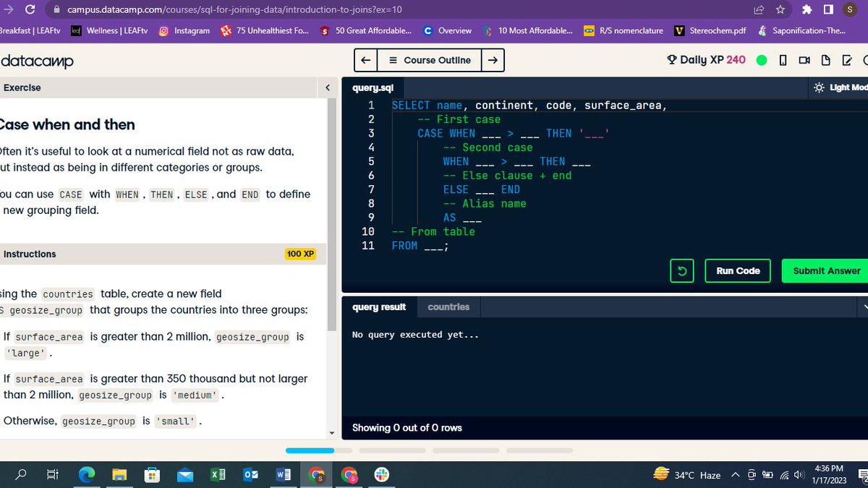Switch to the query result tab
Screen dimensions: 868x488
click(x=379, y=307)
